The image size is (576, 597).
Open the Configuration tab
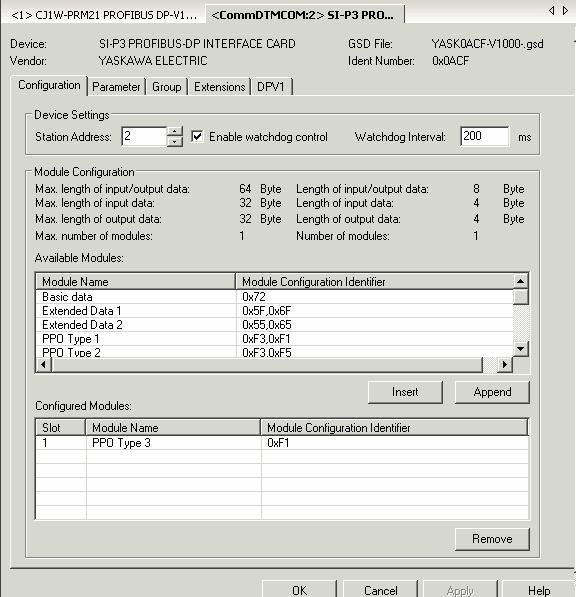click(49, 85)
